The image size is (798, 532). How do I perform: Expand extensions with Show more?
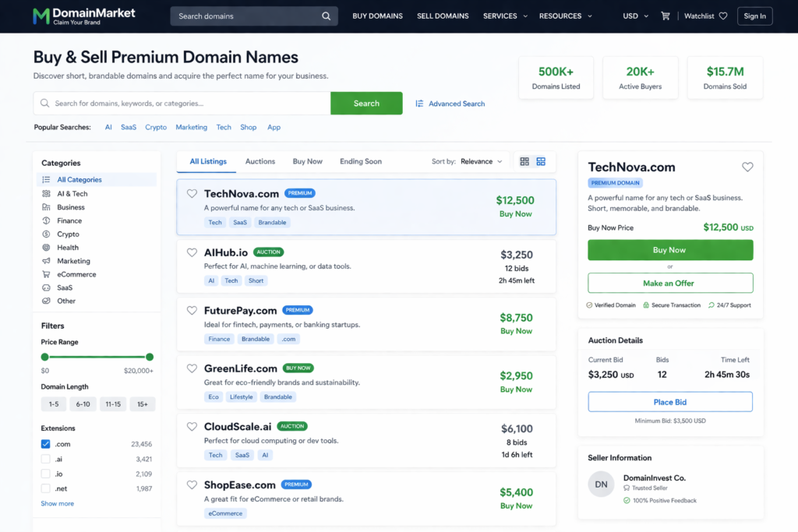click(57, 503)
